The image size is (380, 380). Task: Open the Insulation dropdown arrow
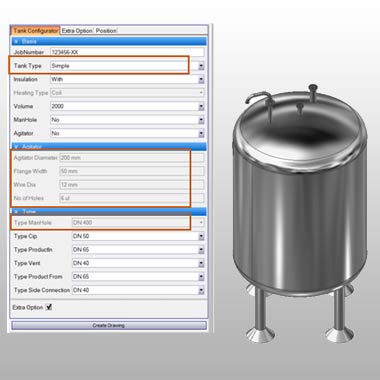tap(201, 80)
